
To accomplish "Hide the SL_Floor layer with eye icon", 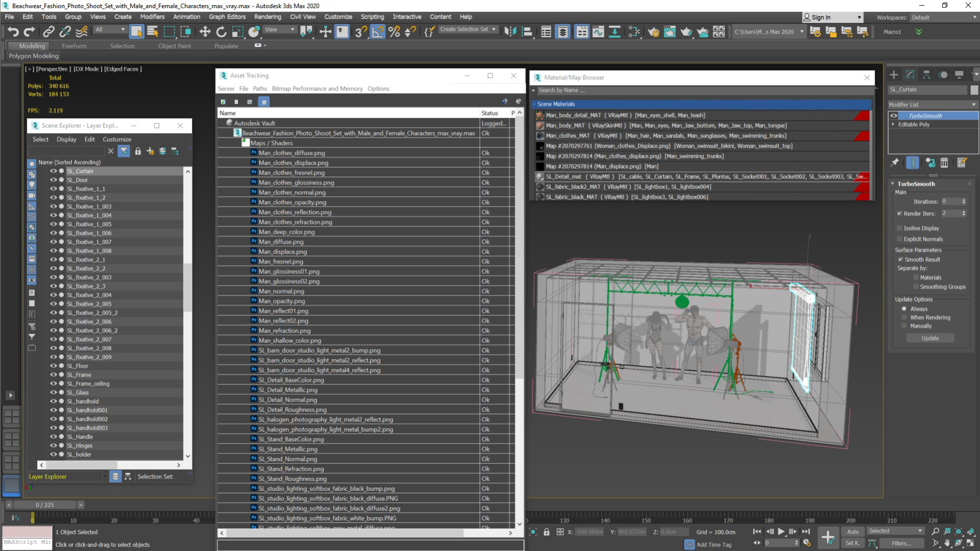I will click(x=53, y=366).
